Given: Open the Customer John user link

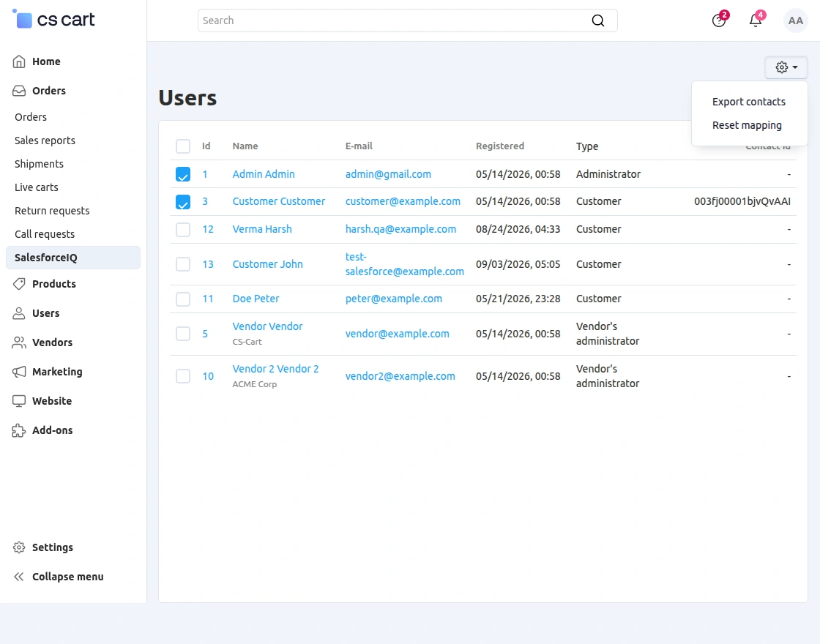Looking at the screenshot, I should tap(268, 264).
